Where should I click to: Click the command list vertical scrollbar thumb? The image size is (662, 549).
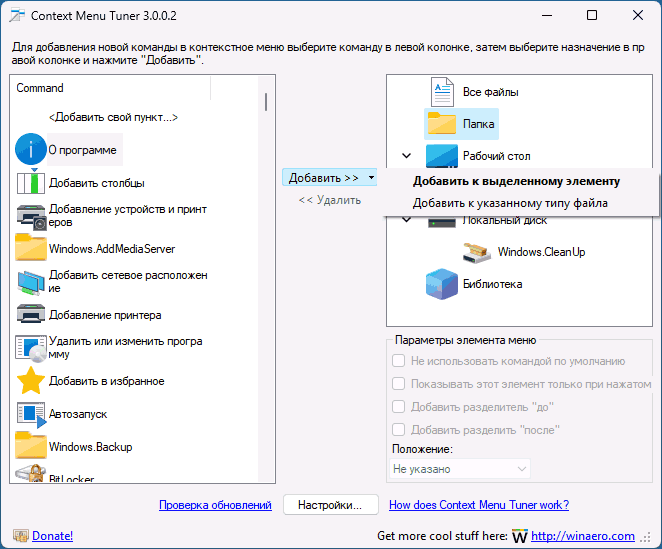tap(266, 102)
